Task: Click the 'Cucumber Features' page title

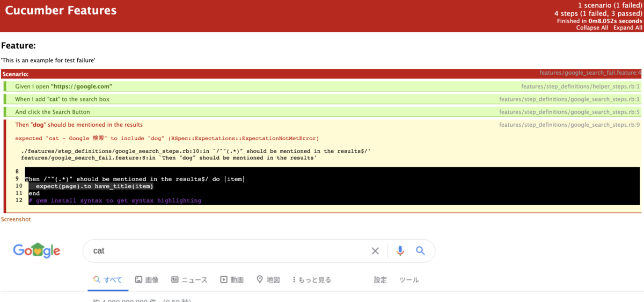Action: [61, 10]
